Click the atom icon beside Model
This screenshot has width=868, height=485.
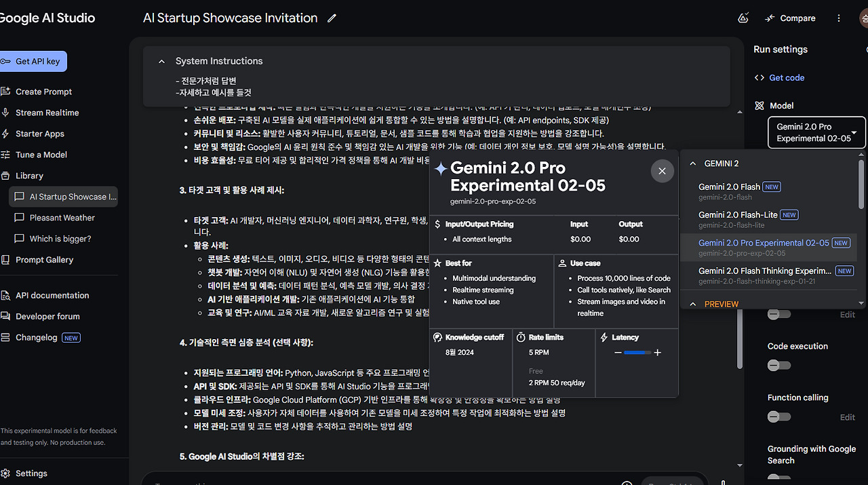tap(759, 106)
